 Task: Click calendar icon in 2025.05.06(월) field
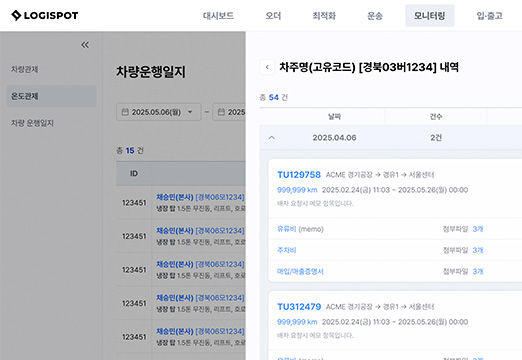(x=125, y=112)
